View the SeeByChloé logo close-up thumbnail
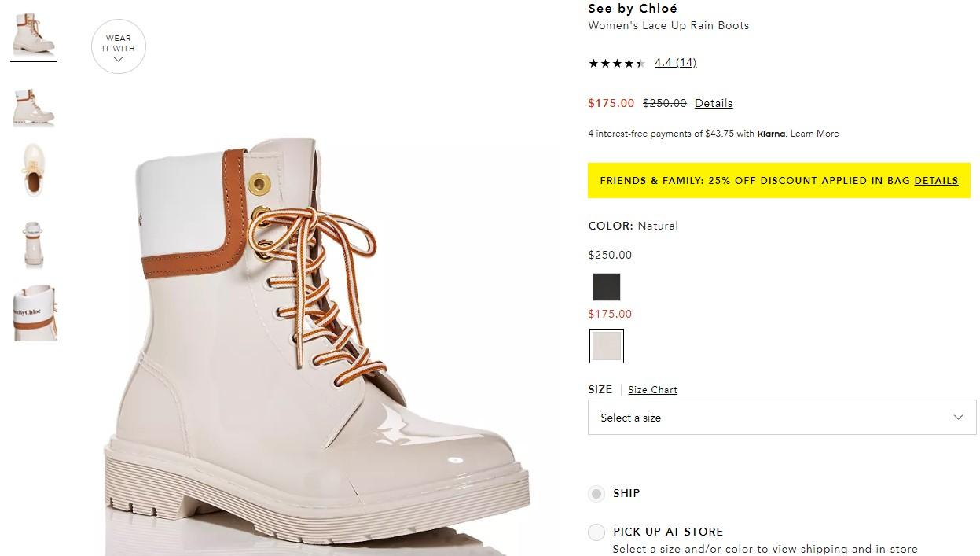The height and width of the screenshot is (556, 980). coord(35,312)
